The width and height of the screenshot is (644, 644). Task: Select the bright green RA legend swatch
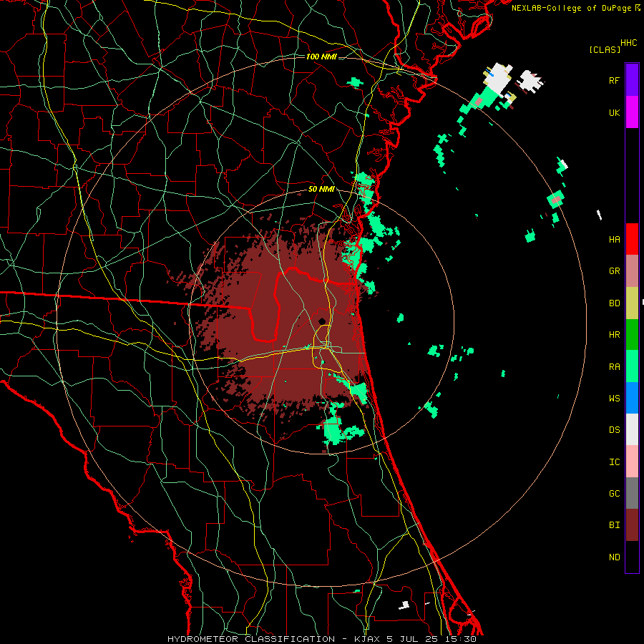(x=632, y=366)
